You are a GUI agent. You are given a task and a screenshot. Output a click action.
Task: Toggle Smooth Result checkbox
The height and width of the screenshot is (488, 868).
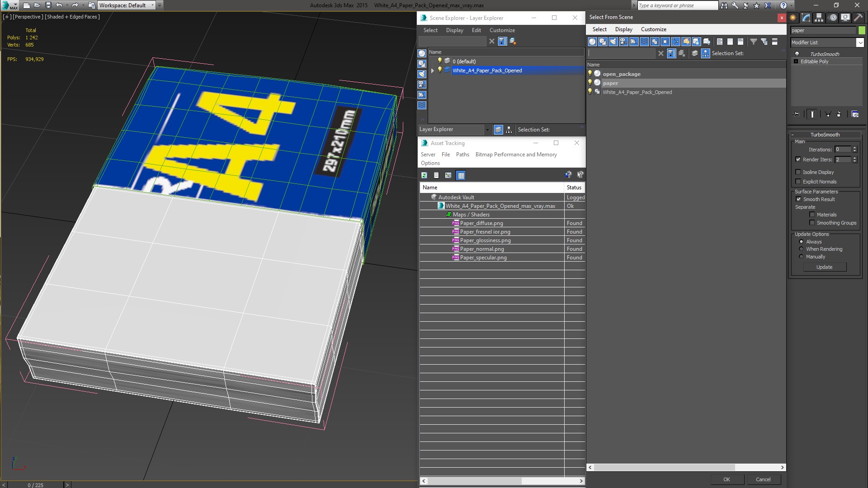(x=798, y=199)
